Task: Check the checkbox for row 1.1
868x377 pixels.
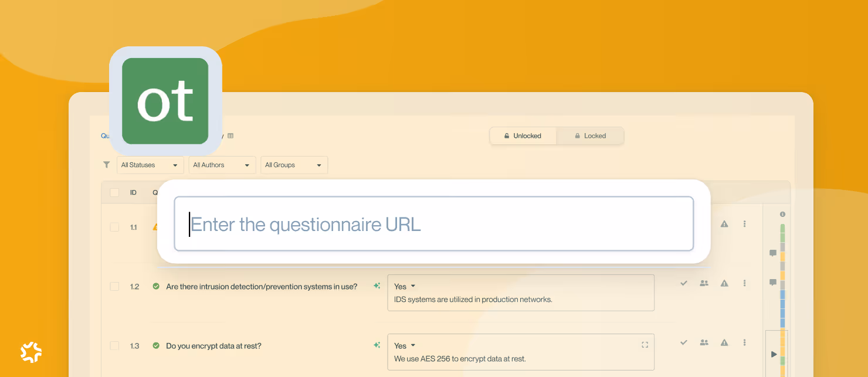Action: [114, 227]
